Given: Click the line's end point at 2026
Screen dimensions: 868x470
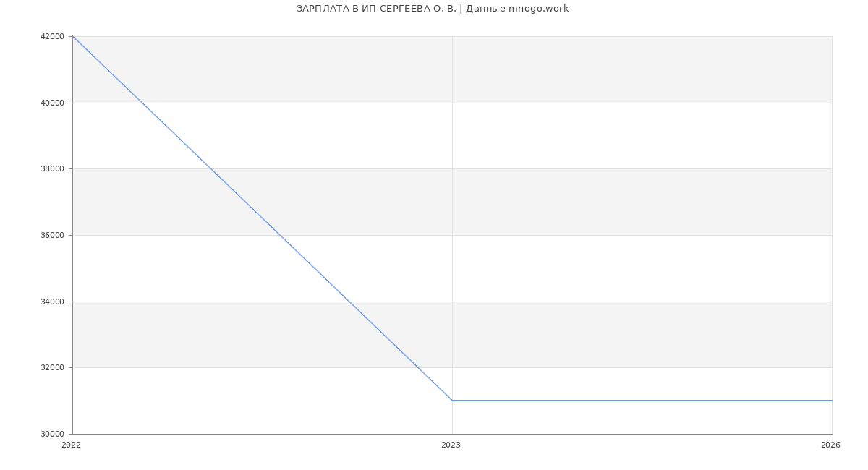Looking at the screenshot, I should click(x=831, y=401).
